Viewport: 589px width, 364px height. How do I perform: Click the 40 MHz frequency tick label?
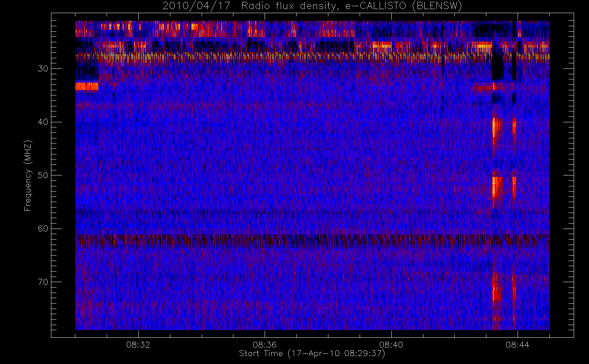(x=43, y=122)
